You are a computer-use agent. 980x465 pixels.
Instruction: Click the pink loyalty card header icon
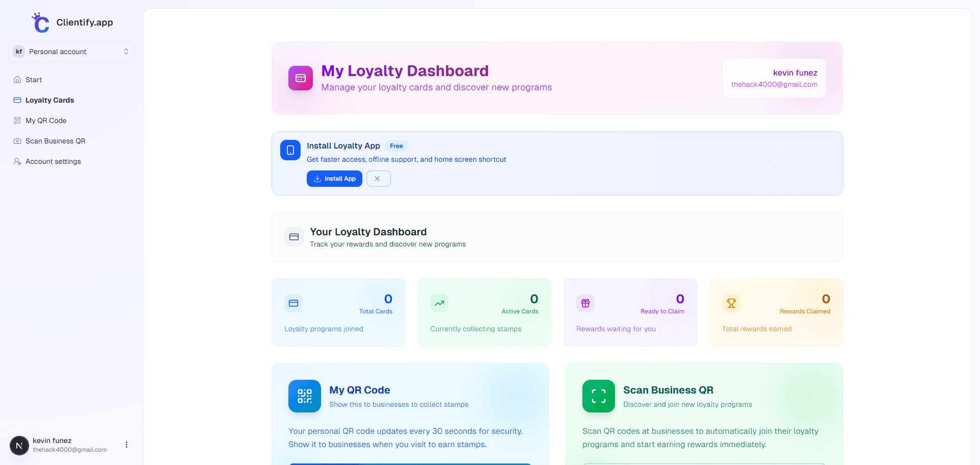[301, 78]
